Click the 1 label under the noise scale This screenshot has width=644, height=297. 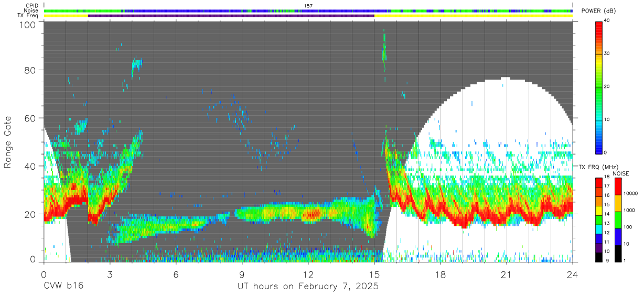pos(624,260)
